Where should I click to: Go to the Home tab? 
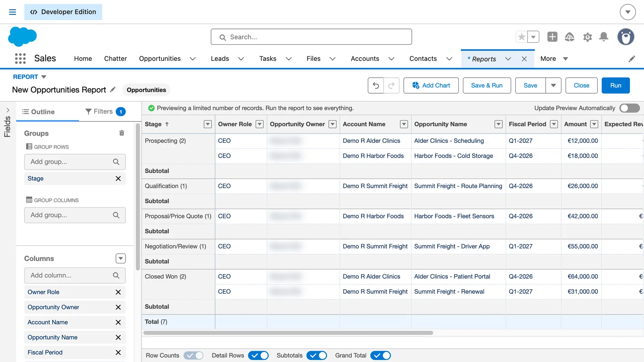(83, 59)
